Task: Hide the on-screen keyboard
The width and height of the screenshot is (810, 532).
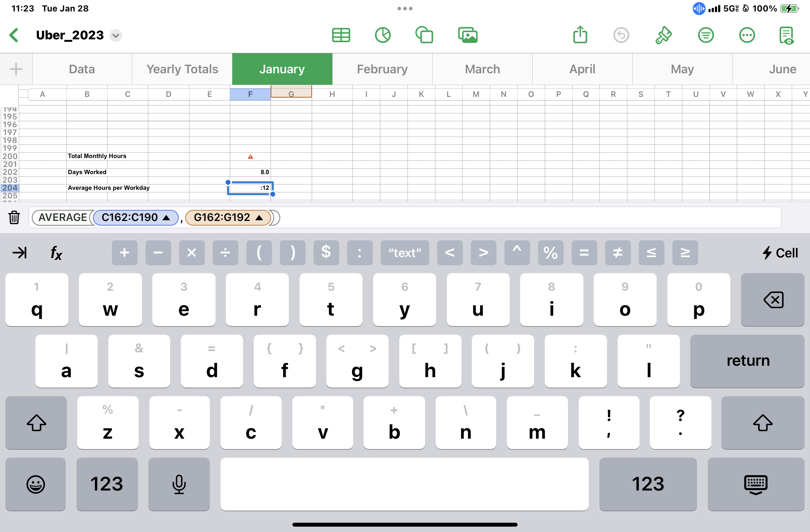Action: [x=756, y=484]
